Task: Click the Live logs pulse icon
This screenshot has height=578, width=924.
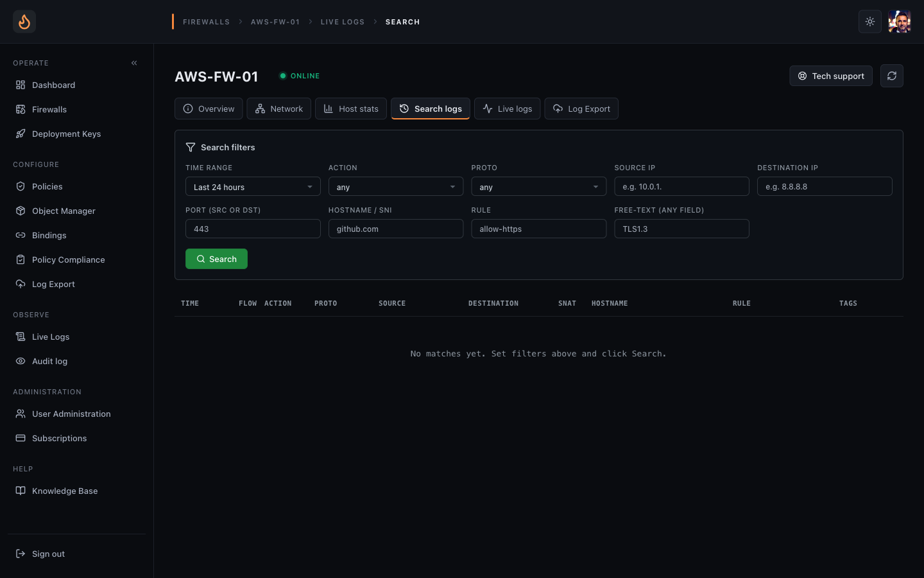Action: point(488,109)
